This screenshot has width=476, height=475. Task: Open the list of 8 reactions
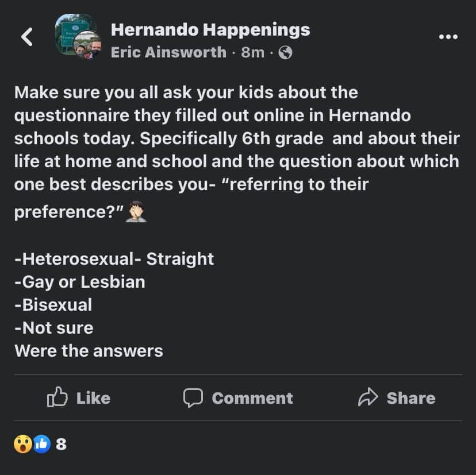point(61,444)
